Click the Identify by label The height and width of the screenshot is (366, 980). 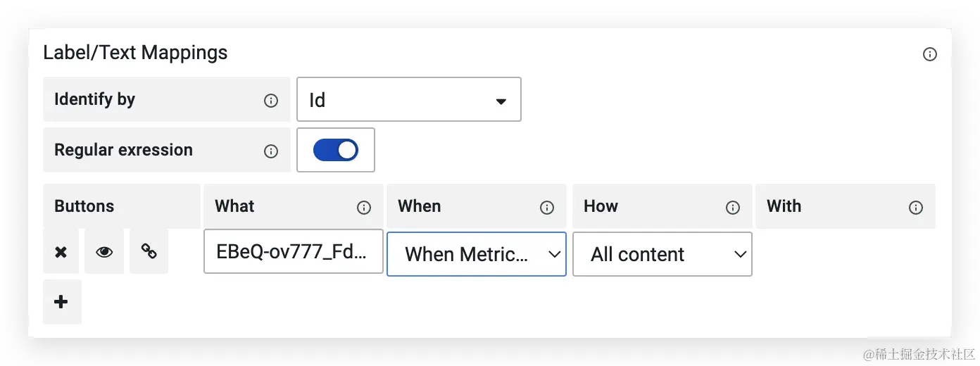94,99
